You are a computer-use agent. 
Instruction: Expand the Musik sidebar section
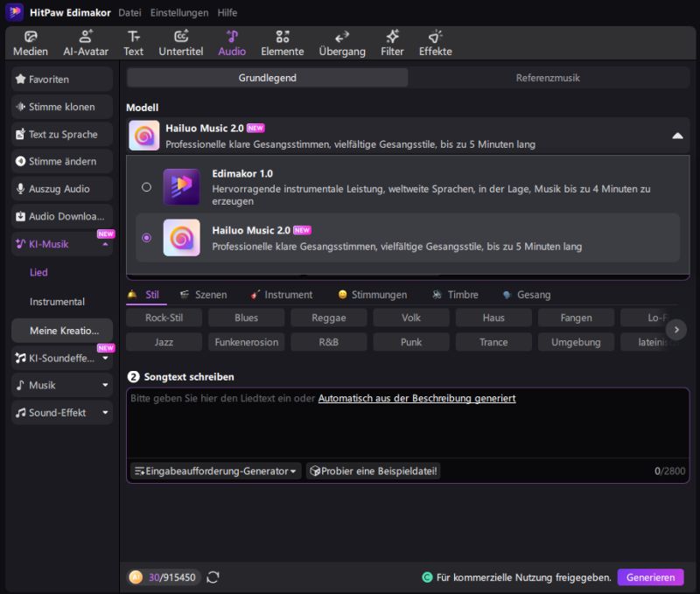click(x=62, y=385)
